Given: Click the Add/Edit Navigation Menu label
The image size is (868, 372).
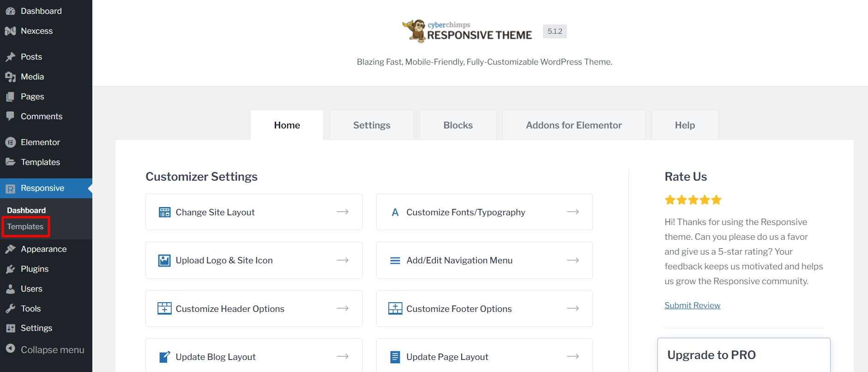Looking at the screenshot, I should (x=459, y=260).
